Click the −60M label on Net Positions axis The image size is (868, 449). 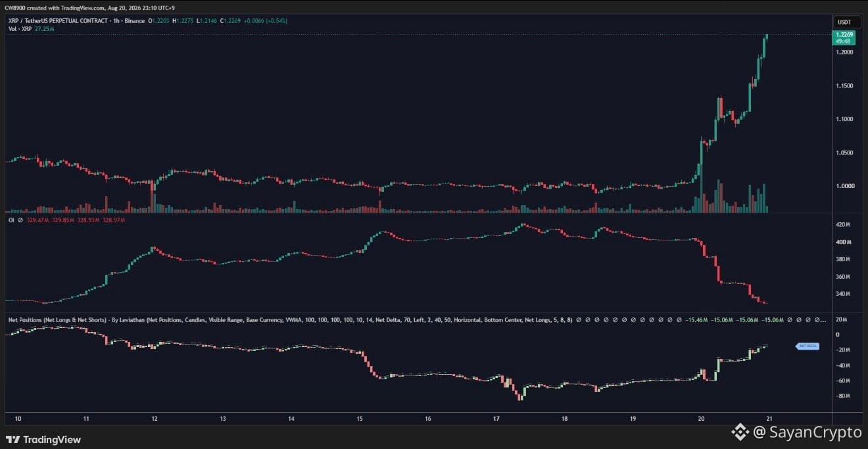click(843, 381)
